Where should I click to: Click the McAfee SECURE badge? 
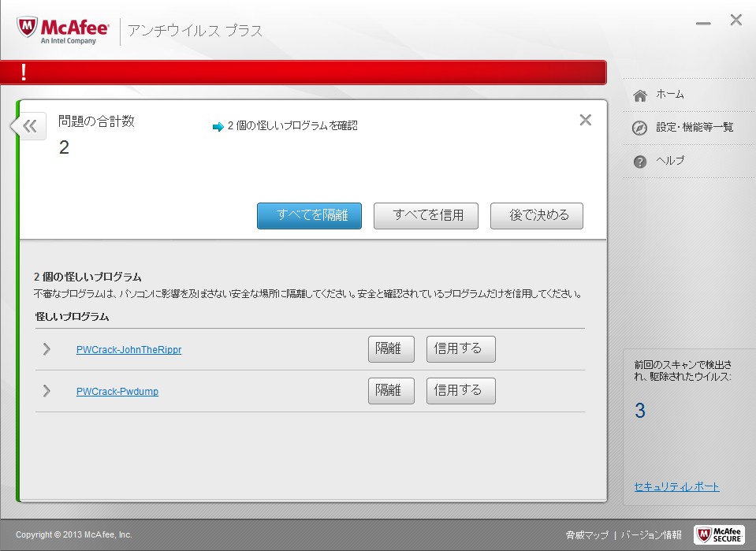click(x=719, y=534)
